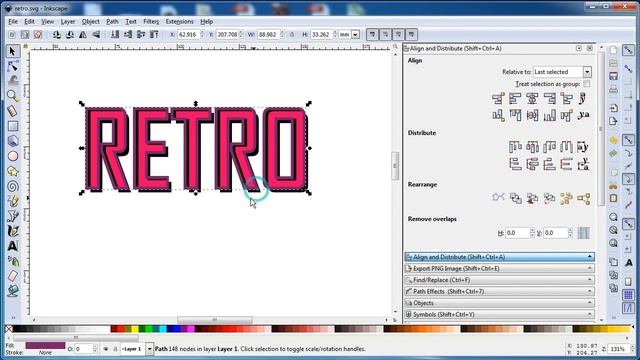
Task: Click Save document icon in commands bar
Action: 613,76
